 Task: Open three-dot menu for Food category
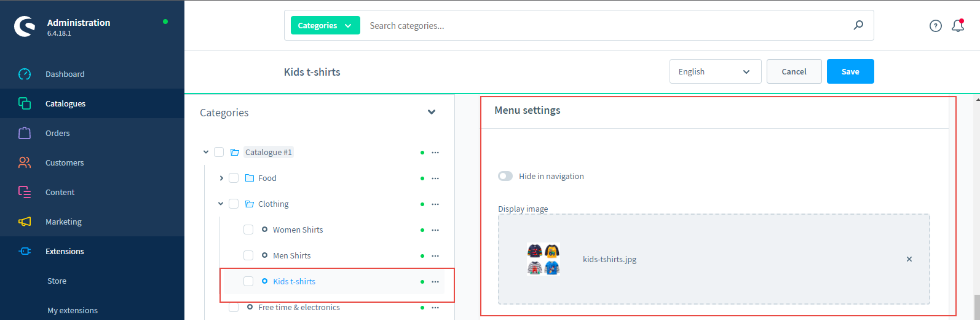click(435, 178)
